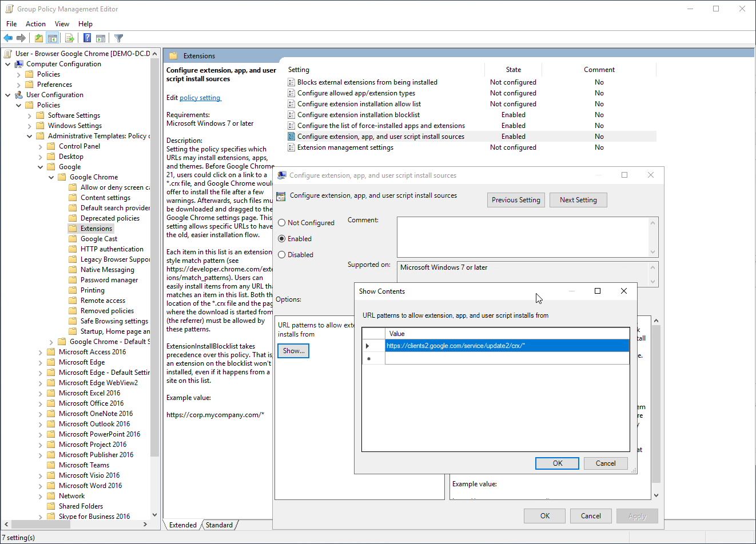Open the Action menu
This screenshot has width=756, height=544.
[35, 24]
